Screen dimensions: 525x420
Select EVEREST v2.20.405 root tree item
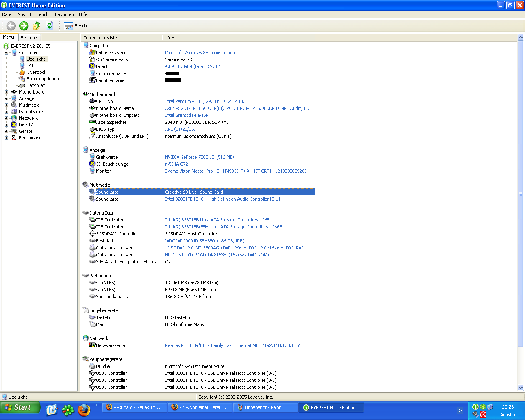pos(31,46)
